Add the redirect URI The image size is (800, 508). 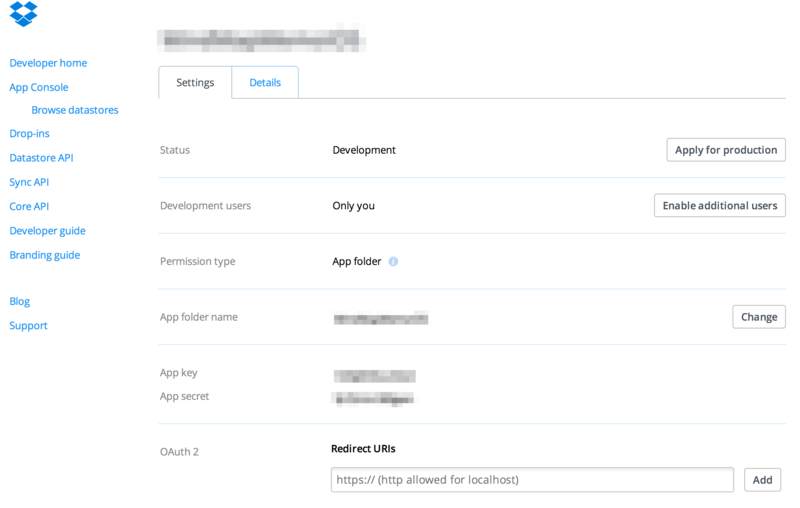point(762,480)
